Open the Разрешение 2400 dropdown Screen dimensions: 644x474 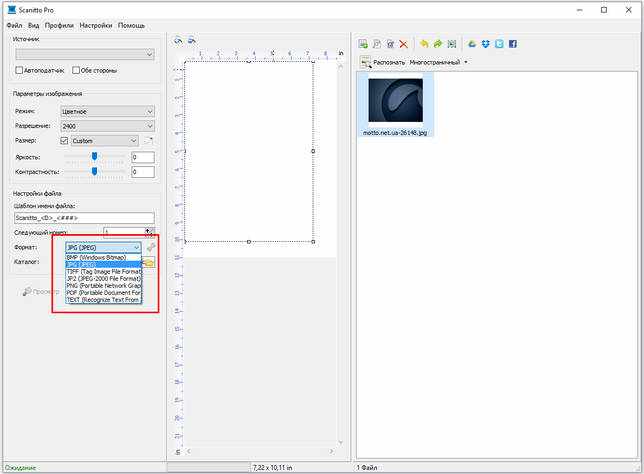coord(108,126)
